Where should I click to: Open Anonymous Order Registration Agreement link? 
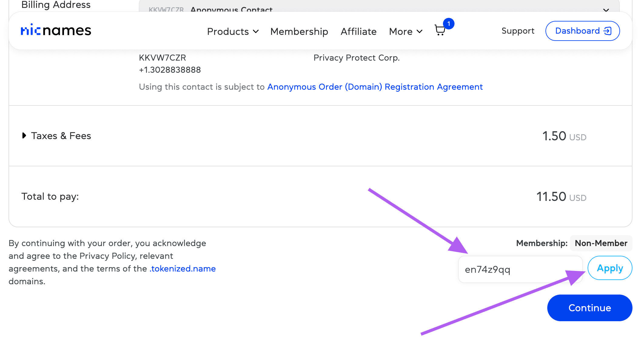click(x=375, y=87)
